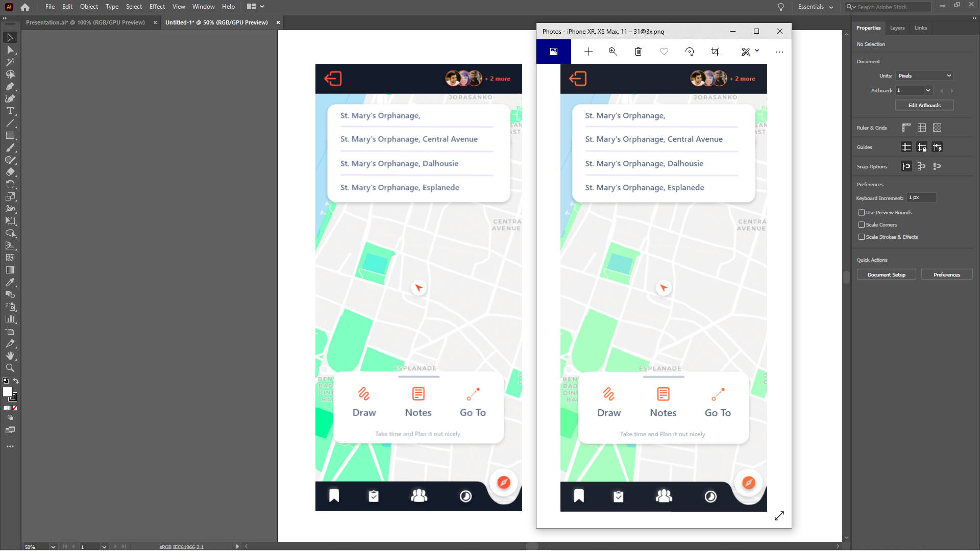Switch to the Layers panel tab
This screenshot has height=551, width=980.
(897, 28)
